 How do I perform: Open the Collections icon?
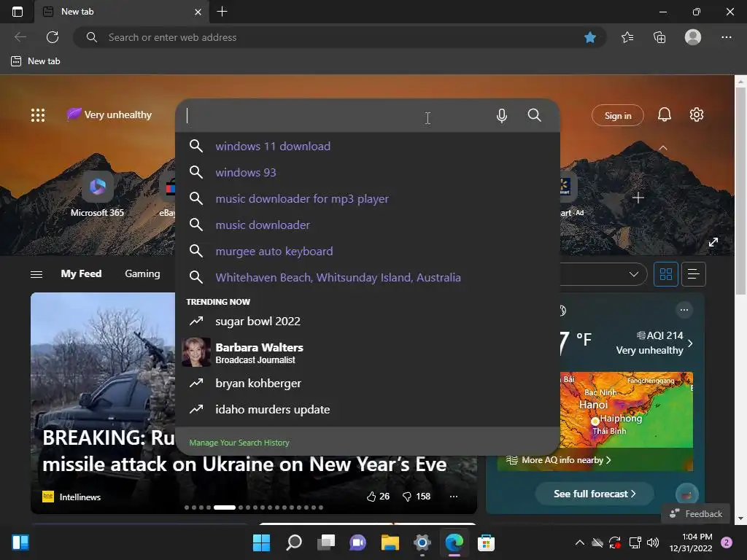(x=659, y=37)
